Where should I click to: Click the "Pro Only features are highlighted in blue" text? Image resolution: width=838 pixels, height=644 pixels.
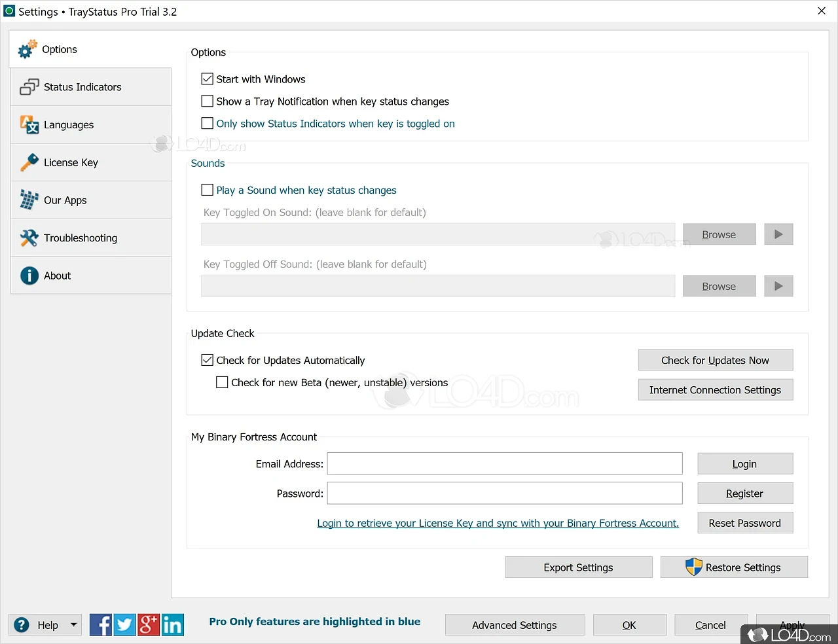pos(315,622)
